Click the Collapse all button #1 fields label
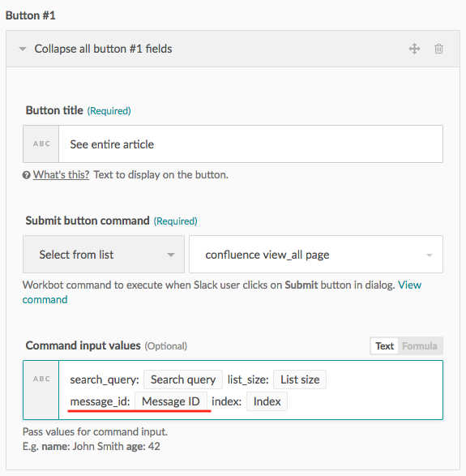Image resolution: width=466 pixels, height=476 pixels. point(103,49)
